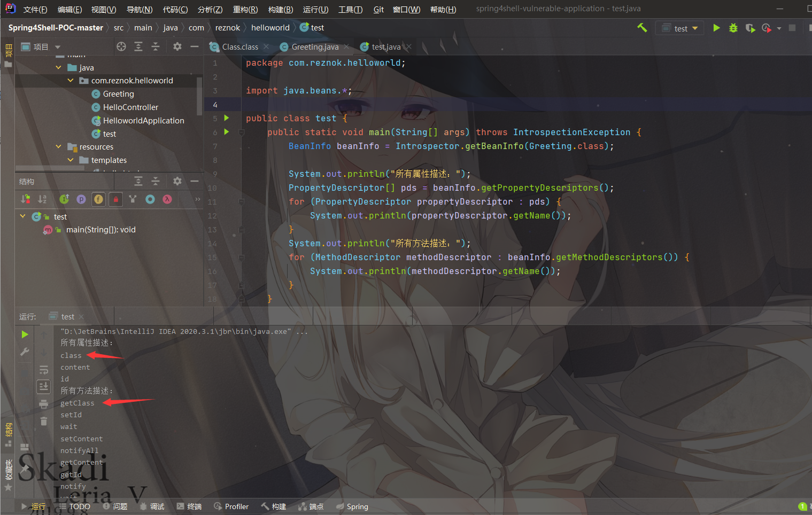Toggle show lambdas pink lambda icon
812x515 pixels.
[x=167, y=199]
